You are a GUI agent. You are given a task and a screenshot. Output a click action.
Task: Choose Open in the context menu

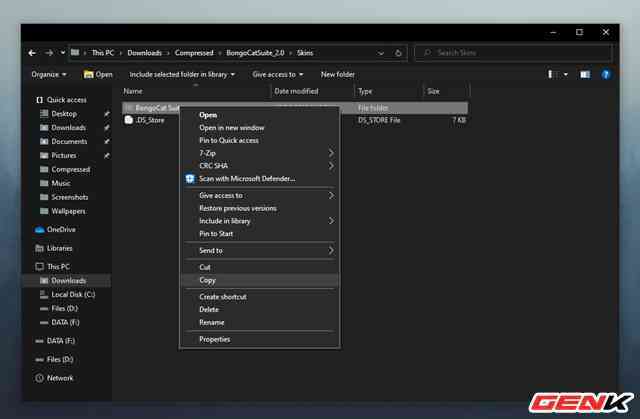pos(260,115)
